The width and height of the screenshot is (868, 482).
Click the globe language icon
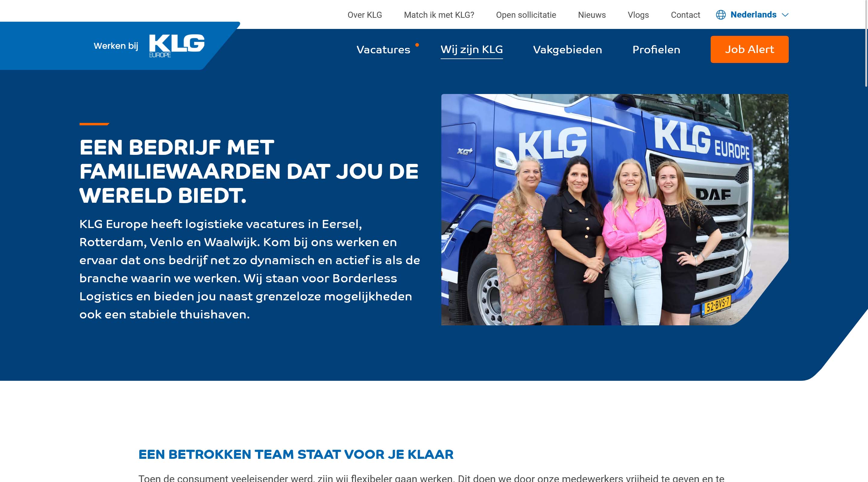[721, 15]
